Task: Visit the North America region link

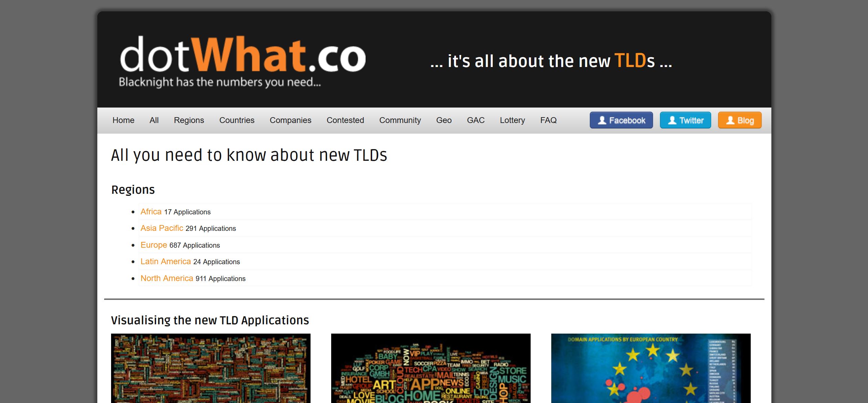Action: coord(167,278)
